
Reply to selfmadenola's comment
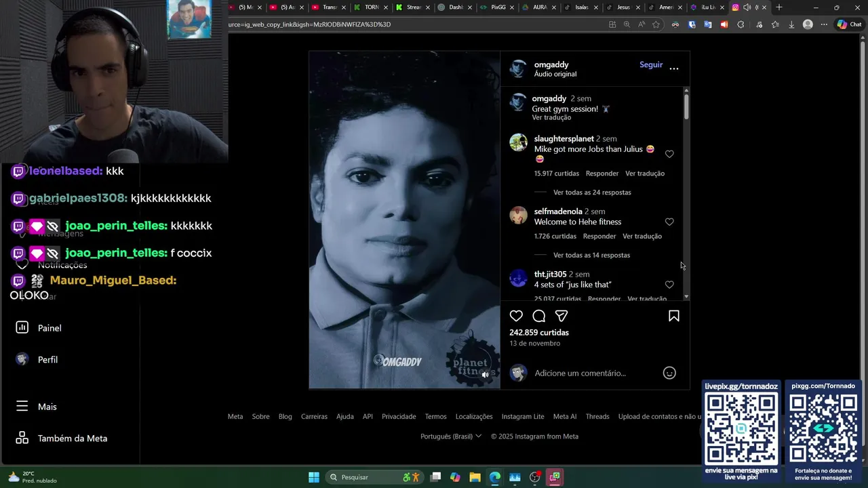coord(599,237)
